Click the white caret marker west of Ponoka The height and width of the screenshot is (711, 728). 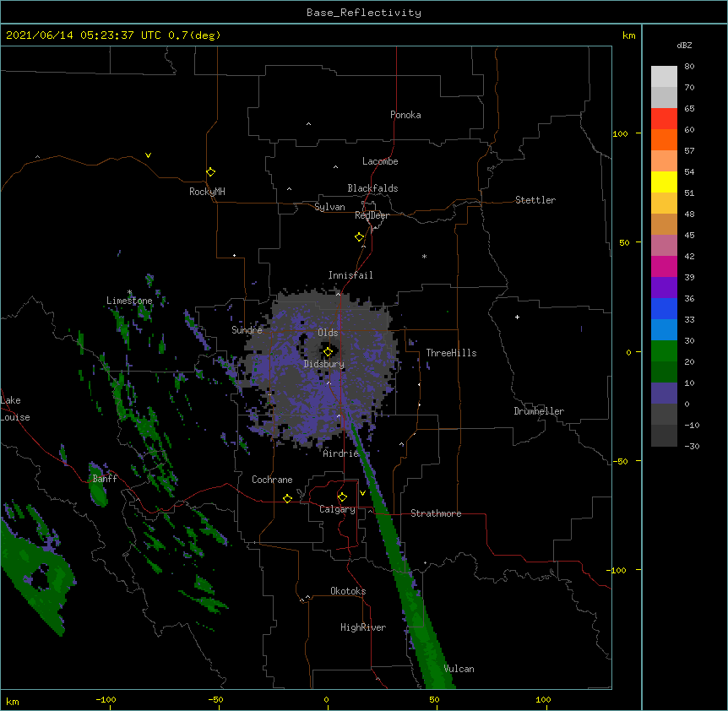coord(308,124)
